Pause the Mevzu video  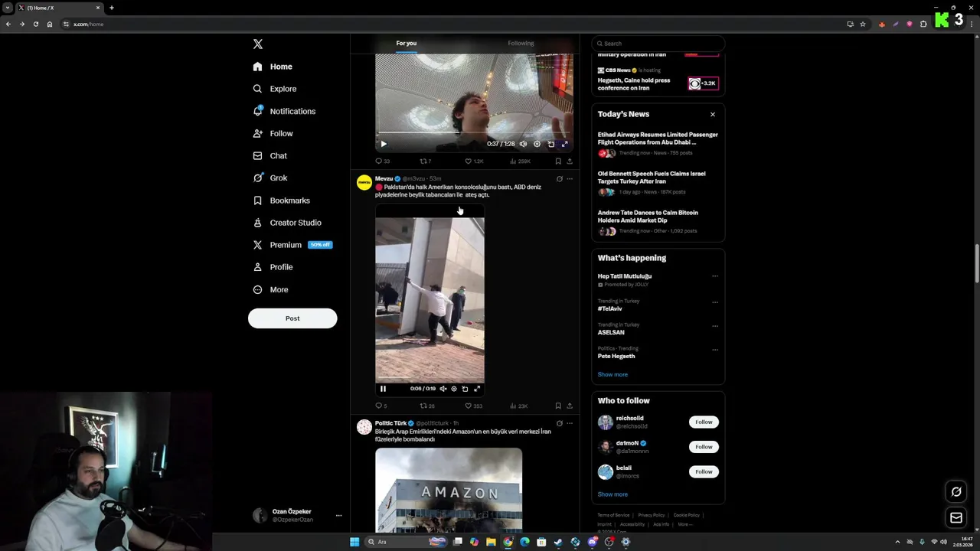383,389
